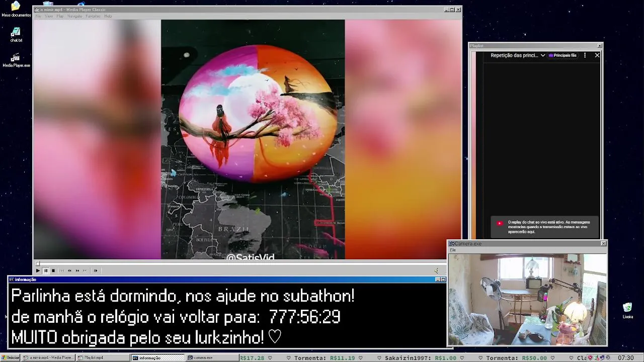Pause the video in Media Player Classic
This screenshot has width=644, height=362.
[x=46, y=270]
